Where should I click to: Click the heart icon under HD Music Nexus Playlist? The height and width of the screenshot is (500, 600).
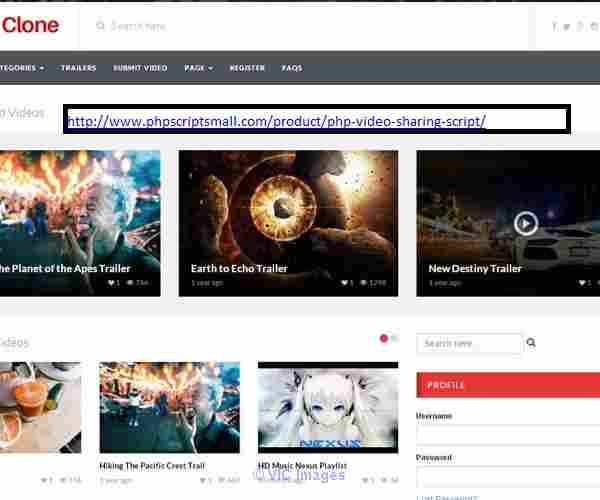tap(365, 480)
